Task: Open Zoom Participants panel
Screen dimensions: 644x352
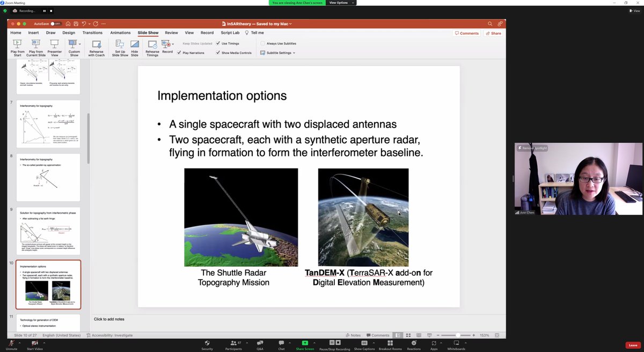Action: click(233, 345)
